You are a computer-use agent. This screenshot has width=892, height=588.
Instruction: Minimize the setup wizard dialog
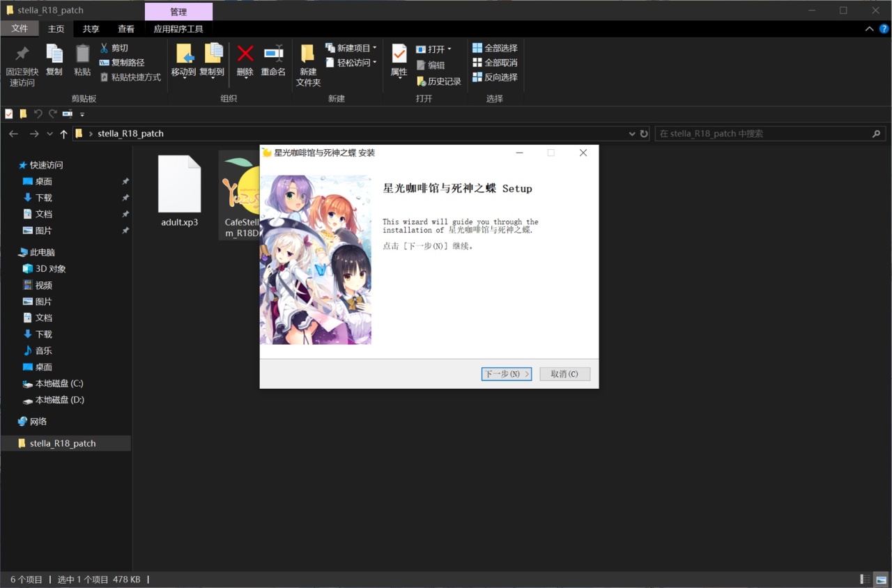(x=519, y=153)
